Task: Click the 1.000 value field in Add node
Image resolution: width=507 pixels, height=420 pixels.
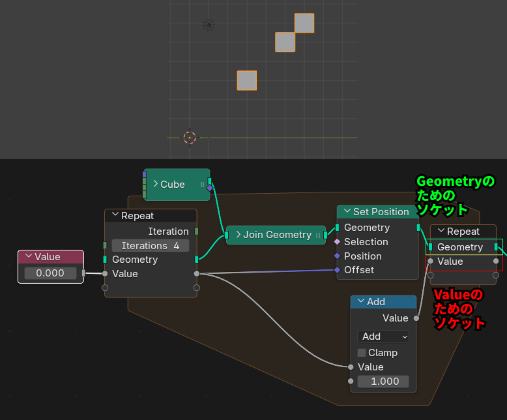Action: (x=383, y=382)
